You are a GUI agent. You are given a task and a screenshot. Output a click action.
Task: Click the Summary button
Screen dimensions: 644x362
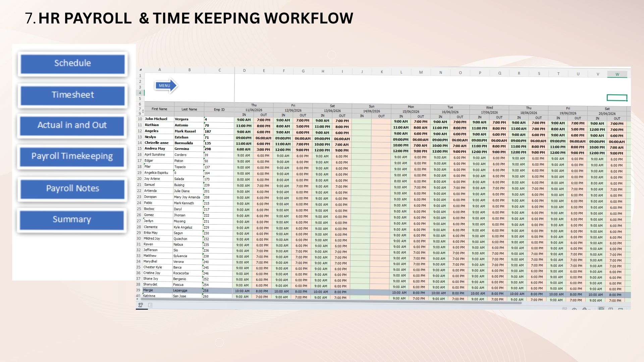pyautogui.click(x=72, y=220)
